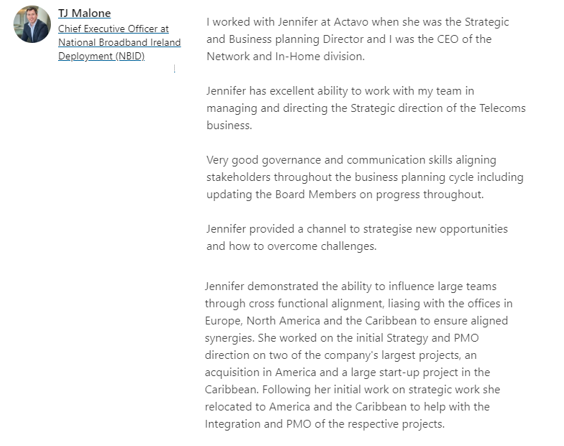Click the final line 'Integration and PMO of the respective projects'
Image resolution: width=564 pixels, height=446 pixels.
[325, 424]
